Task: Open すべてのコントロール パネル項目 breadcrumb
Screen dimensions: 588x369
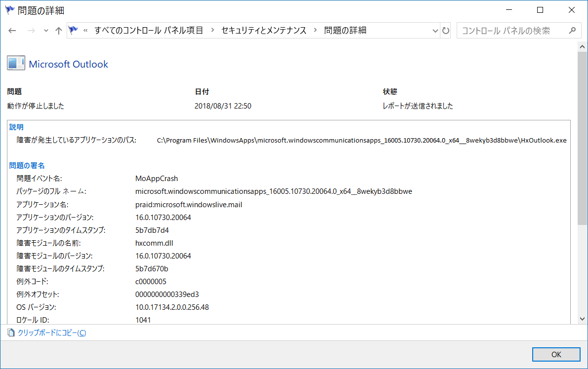Action: click(149, 31)
